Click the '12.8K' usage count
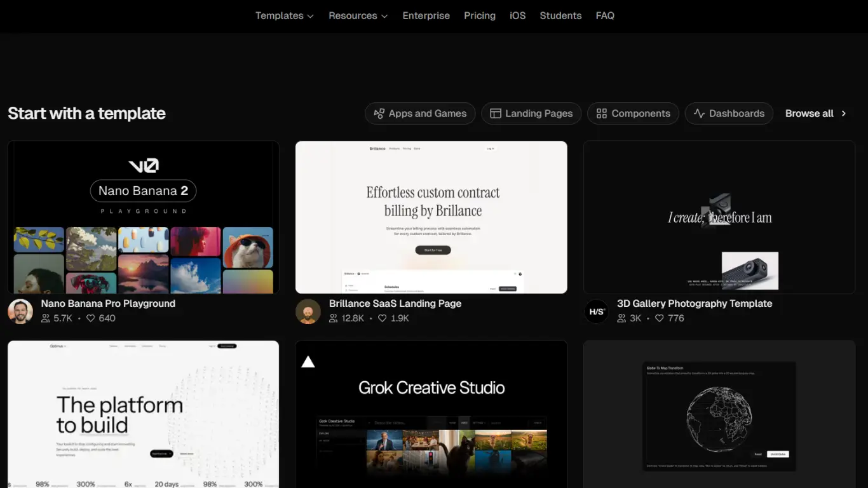 [x=353, y=318]
